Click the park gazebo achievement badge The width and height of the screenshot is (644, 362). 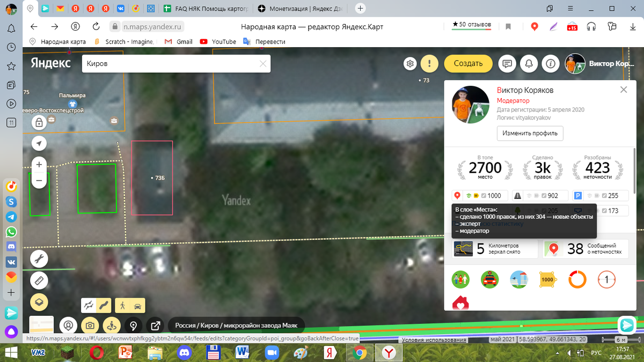pos(519,279)
